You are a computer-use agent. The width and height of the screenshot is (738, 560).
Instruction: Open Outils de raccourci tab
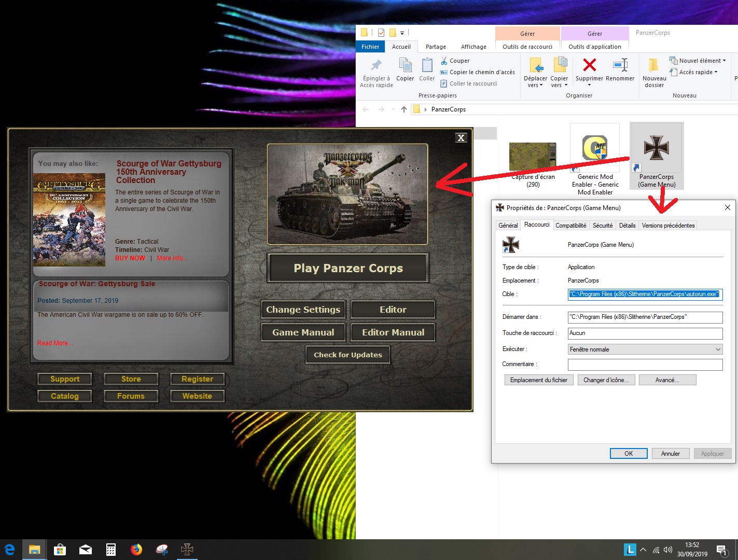click(527, 47)
